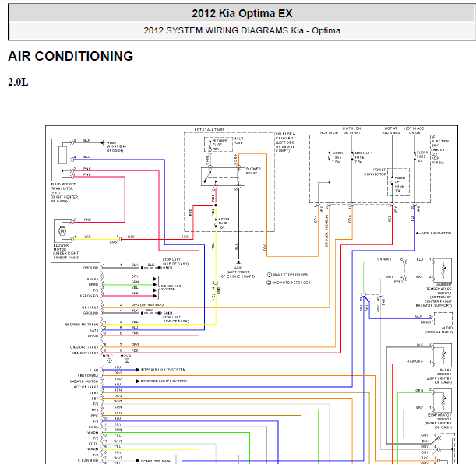Click the 'AUDIO (KOREAN MADE)' label
The image size is (476, 464).
[439, 330]
